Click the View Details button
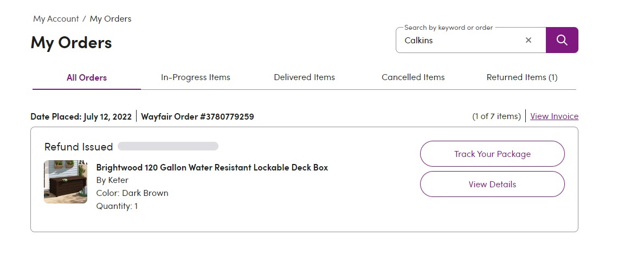644x256 pixels. pos(492,184)
